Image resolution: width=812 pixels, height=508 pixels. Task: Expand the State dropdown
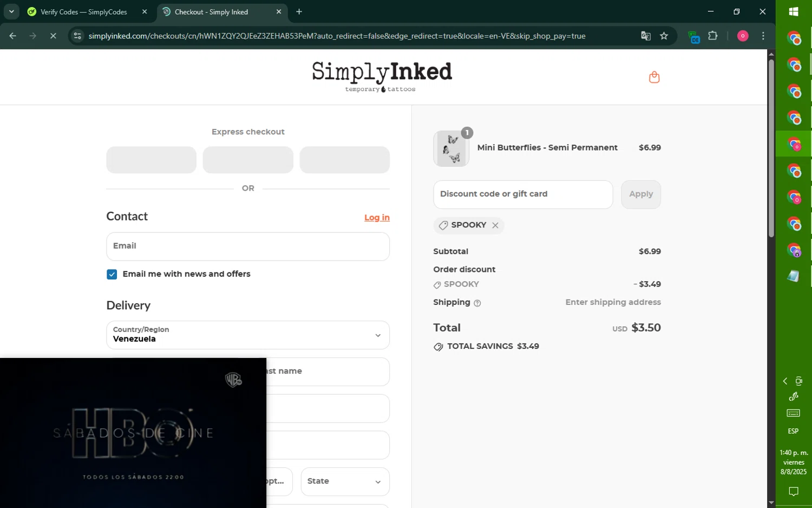click(345, 481)
